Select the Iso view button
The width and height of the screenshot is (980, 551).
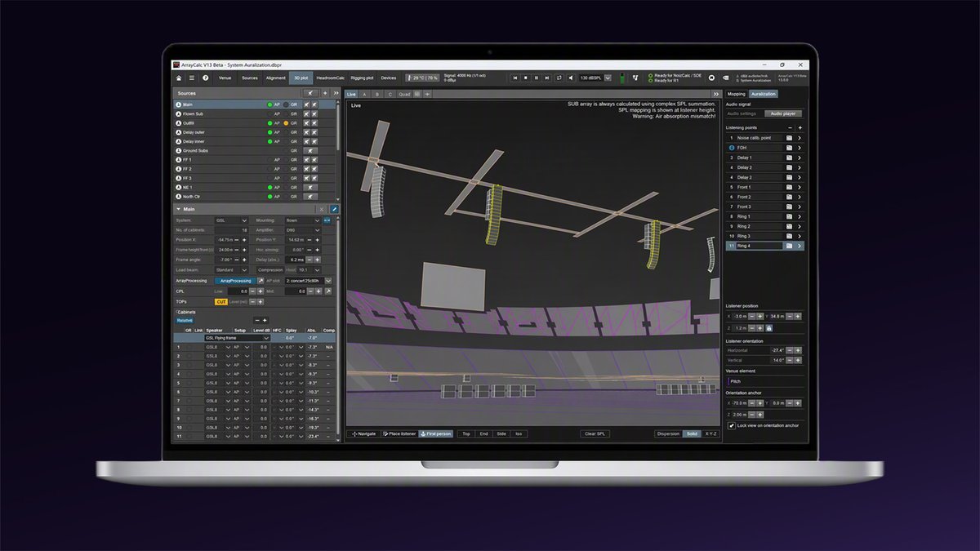click(x=519, y=433)
